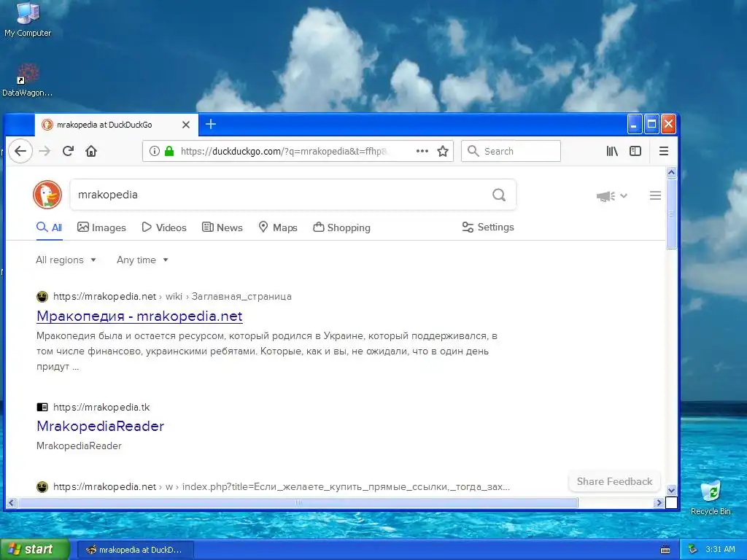747x560 pixels.
Task: Click the browser forward arrow
Action: 44,151
